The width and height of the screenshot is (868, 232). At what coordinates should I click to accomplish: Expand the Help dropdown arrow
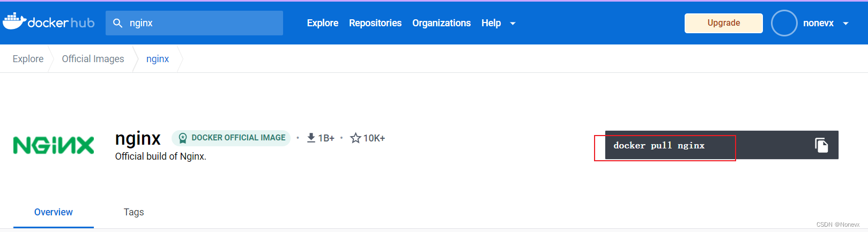coord(513,24)
